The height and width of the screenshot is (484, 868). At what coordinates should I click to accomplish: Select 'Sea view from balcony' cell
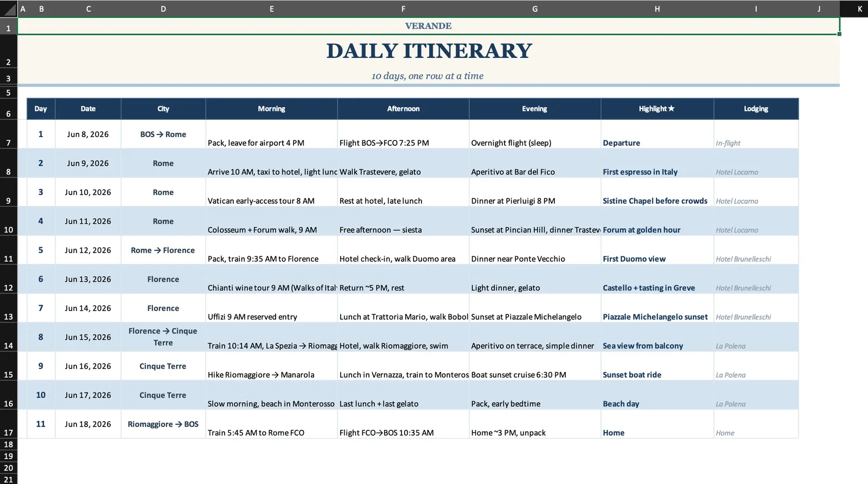(657, 337)
